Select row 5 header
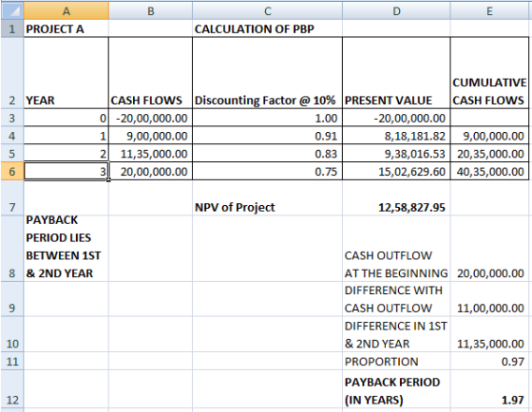 point(11,154)
